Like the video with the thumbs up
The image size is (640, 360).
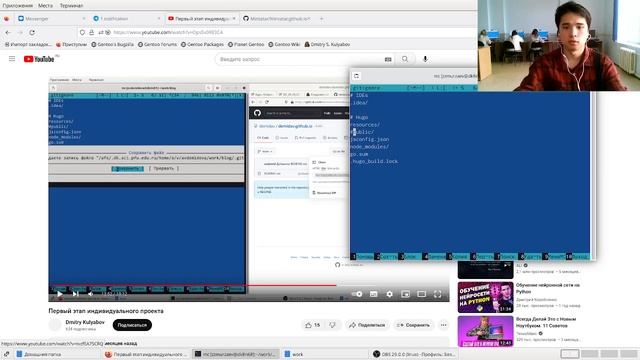tap(313, 325)
